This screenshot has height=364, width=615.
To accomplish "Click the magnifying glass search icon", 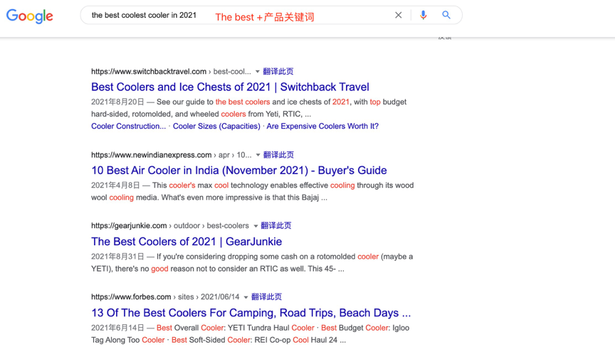I will pos(446,15).
